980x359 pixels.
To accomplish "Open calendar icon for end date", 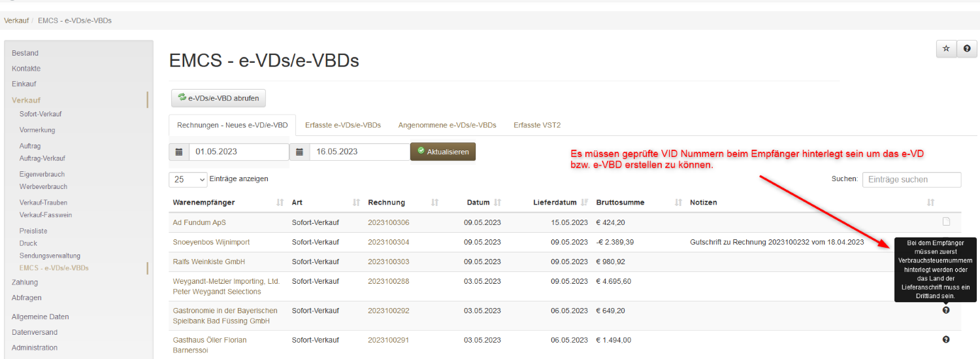I will click(x=299, y=152).
